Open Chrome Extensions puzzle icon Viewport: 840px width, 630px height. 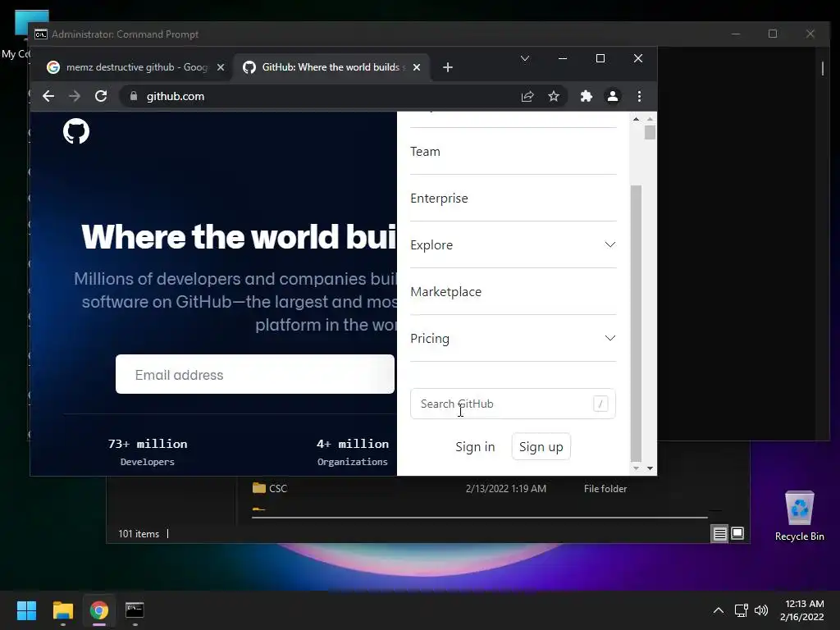[x=586, y=97]
